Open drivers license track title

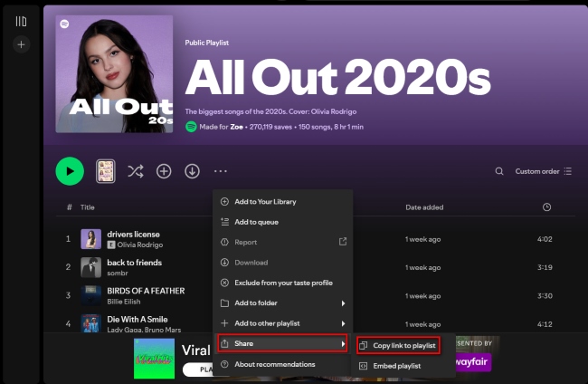point(133,235)
